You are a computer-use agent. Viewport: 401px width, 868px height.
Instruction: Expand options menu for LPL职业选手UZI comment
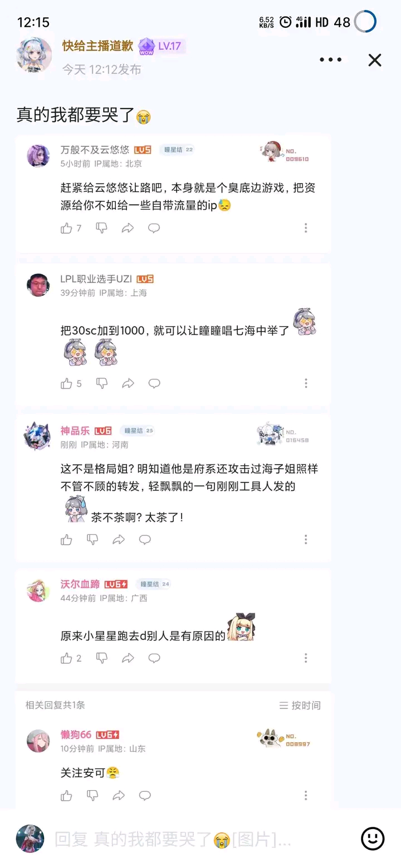click(x=306, y=383)
